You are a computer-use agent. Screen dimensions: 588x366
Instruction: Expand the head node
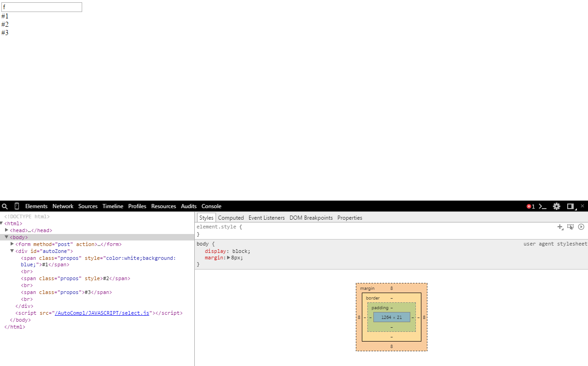pos(6,230)
